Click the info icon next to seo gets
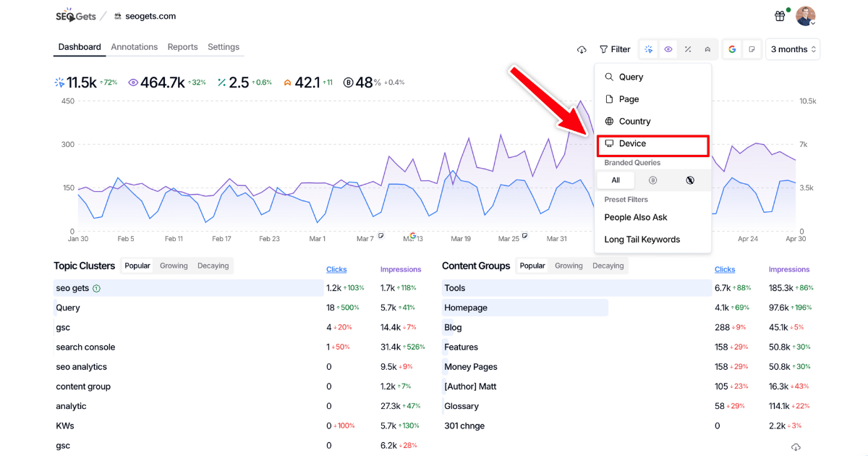 [x=97, y=288]
